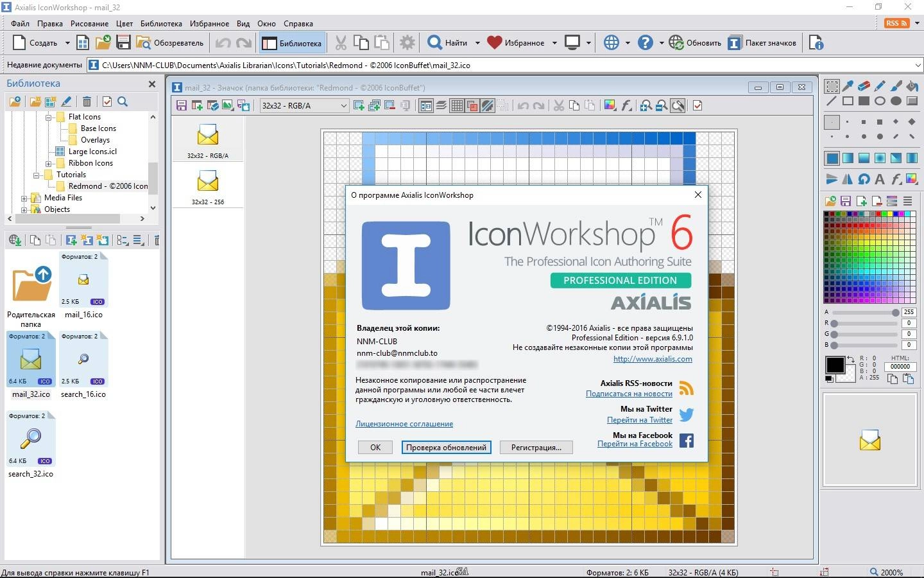The image size is (924, 578).
Task: Select medium round brush shape
Action: (x=864, y=136)
